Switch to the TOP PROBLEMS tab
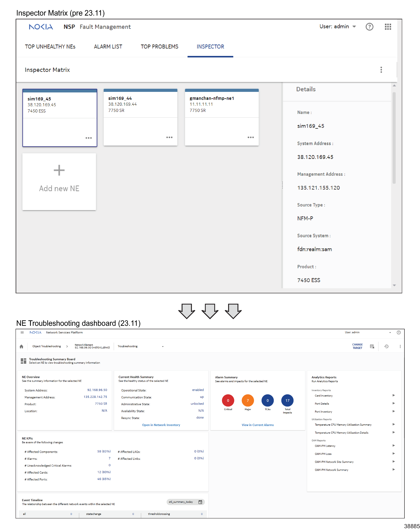The image size is (420, 530). click(159, 47)
